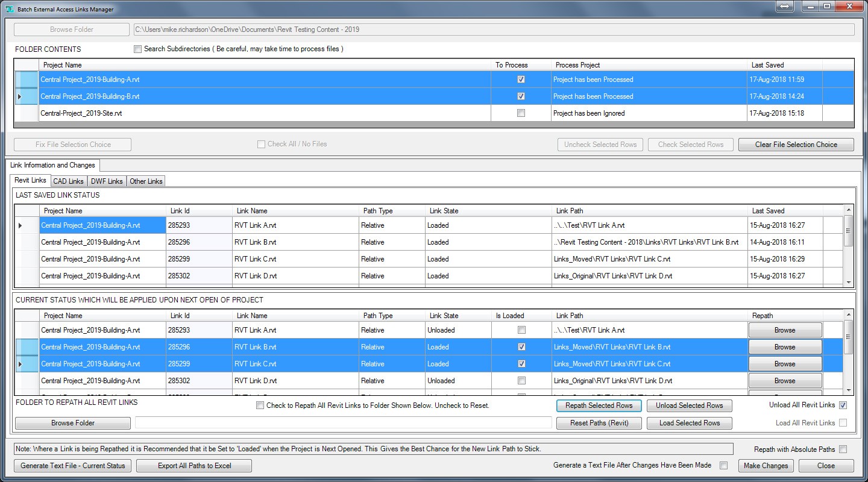The image size is (868, 482).
Task: Open the Other Links tab
Action: pyautogui.click(x=146, y=181)
